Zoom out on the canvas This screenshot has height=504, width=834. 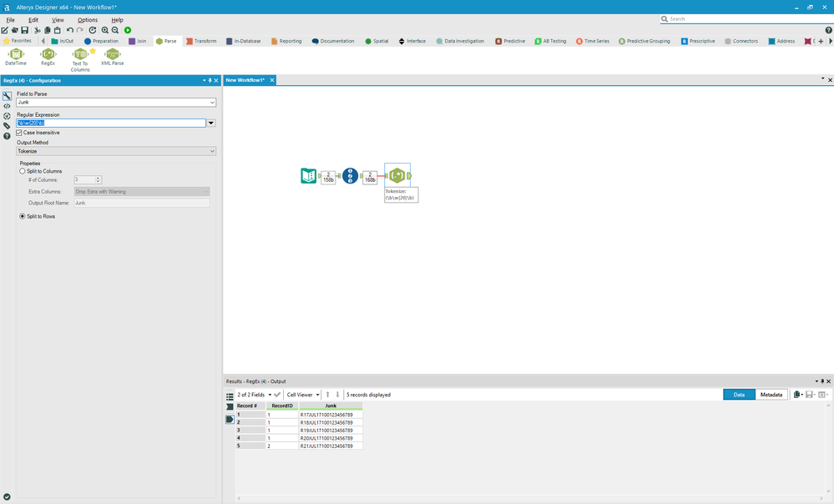pos(115,30)
